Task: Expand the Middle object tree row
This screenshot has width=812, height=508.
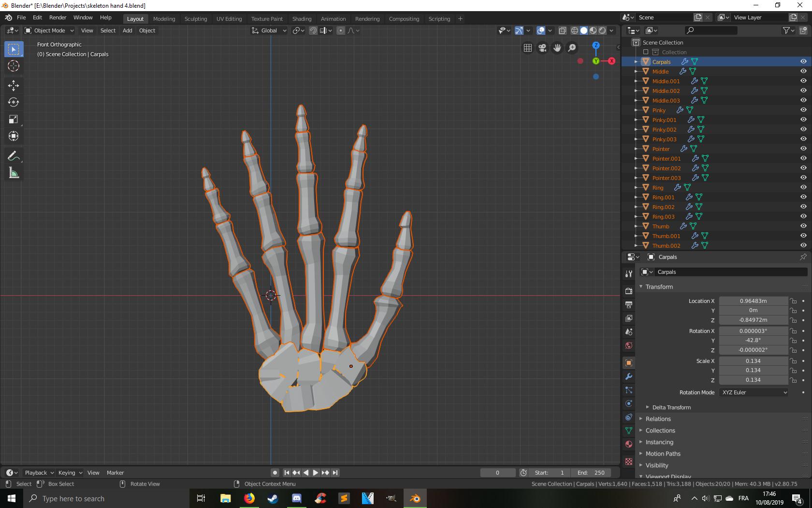Action: (x=636, y=71)
